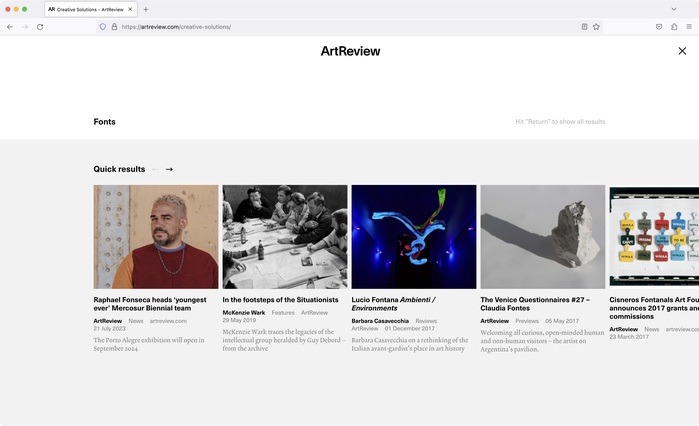
Task: Click News tag under Raphael Fonseca article
Action: (136, 321)
